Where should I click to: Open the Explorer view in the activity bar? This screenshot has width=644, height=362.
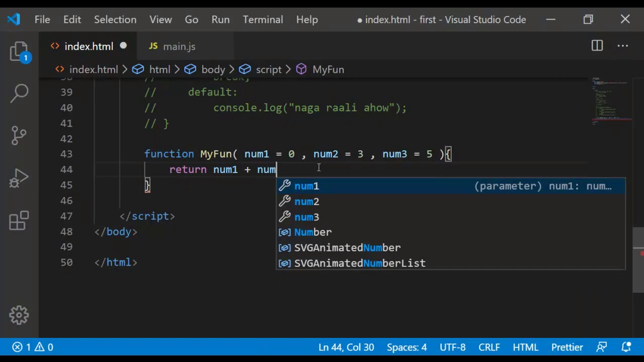coord(20,52)
